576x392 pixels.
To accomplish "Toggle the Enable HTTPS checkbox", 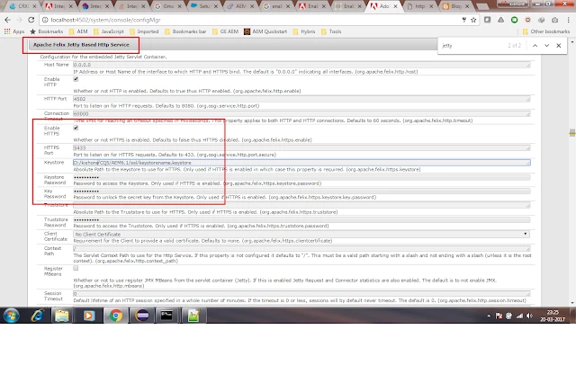I will [76, 128].
